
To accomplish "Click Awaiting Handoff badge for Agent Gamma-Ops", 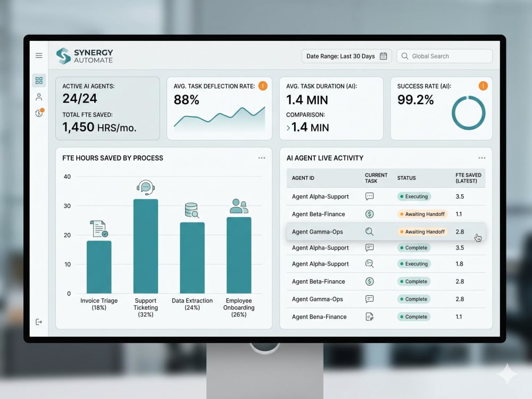I will pos(422,231).
